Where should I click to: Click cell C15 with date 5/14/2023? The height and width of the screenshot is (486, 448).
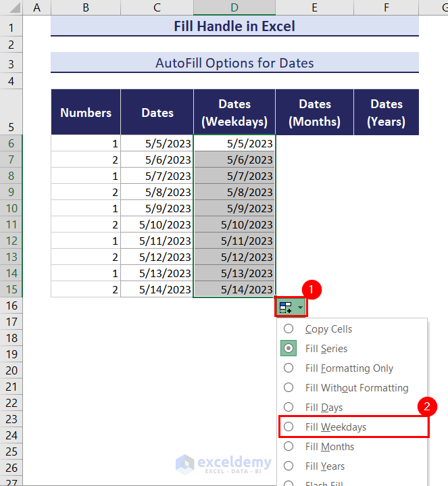pos(157,289)
